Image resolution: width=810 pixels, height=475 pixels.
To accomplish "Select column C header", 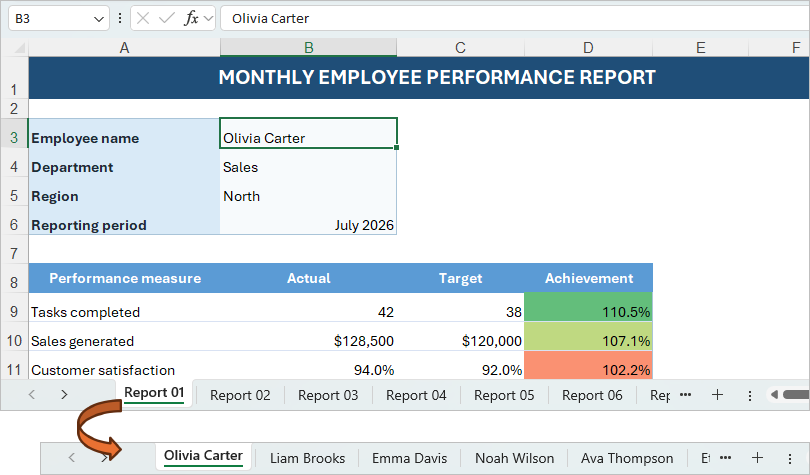I will click(460, 48).
